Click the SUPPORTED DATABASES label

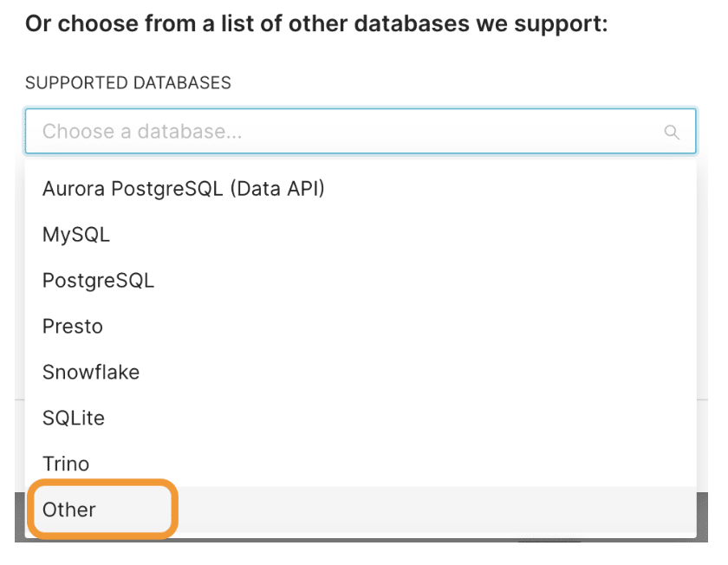[x=128, y=82]
